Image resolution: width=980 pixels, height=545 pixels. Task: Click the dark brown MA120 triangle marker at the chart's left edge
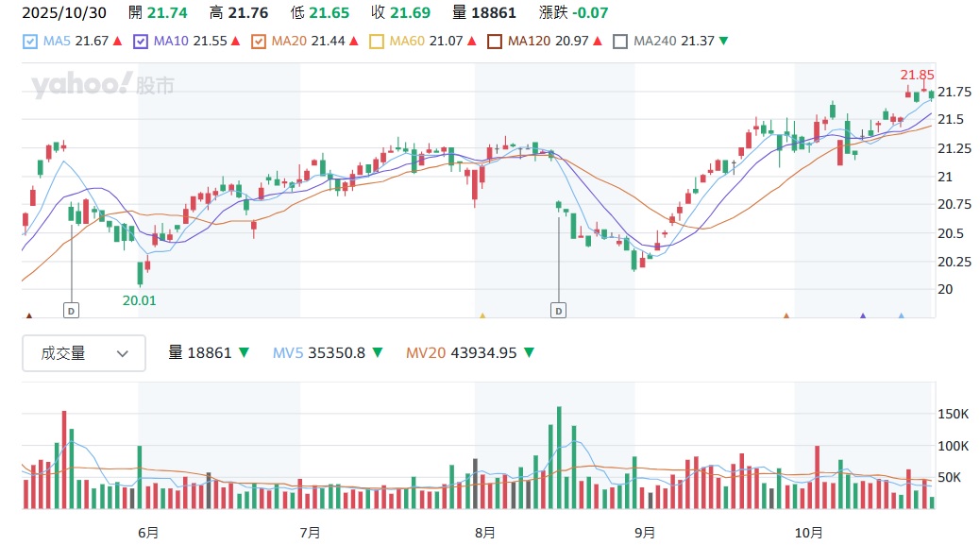coord(28,316)
